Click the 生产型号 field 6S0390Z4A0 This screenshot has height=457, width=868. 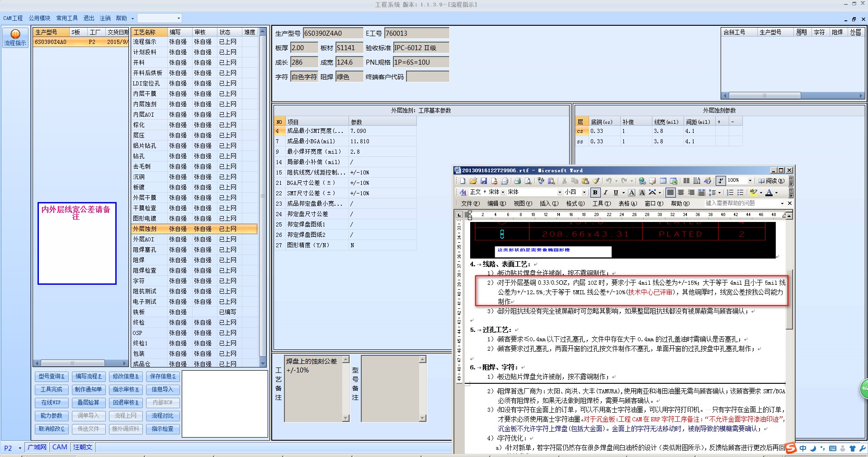click(x=333, y=33)
